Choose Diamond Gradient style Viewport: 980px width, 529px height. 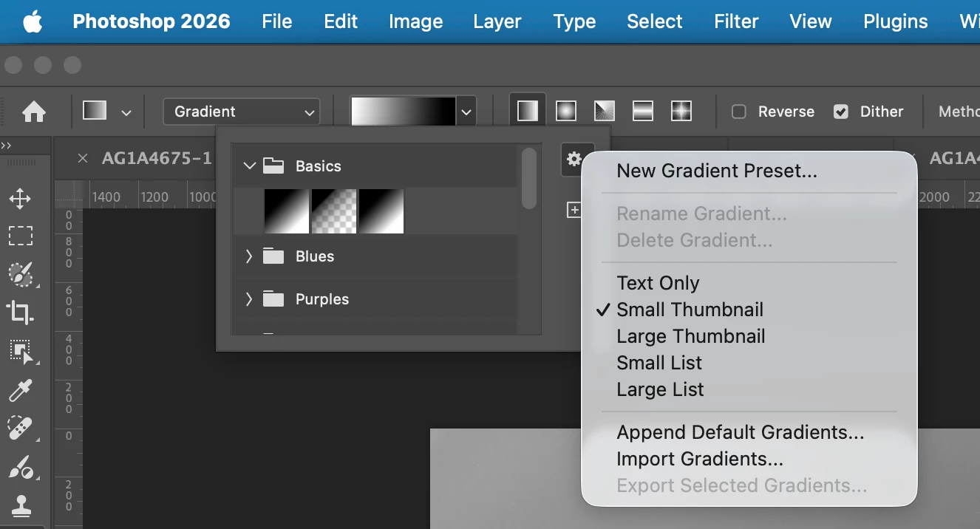point(681,112)
